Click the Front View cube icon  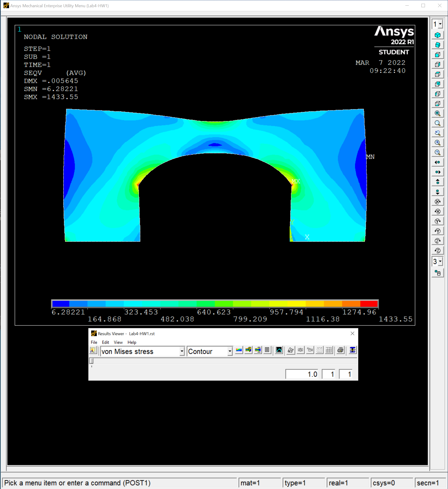pos(438,55)
